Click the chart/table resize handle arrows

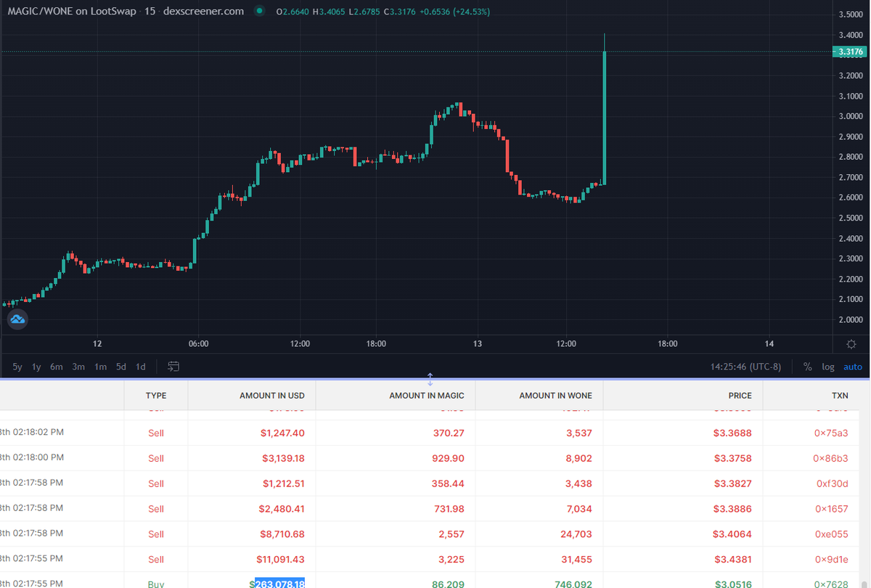click(430, 379)
